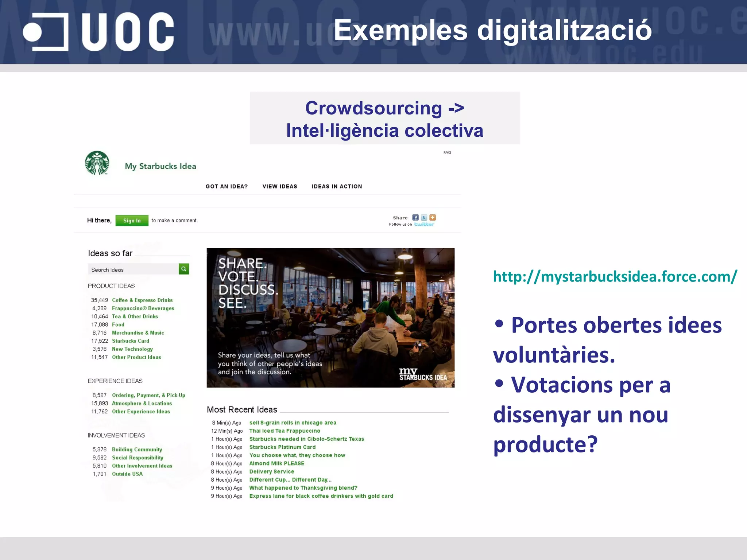Open idea 'Starbucks Platinum Card'

282,447
